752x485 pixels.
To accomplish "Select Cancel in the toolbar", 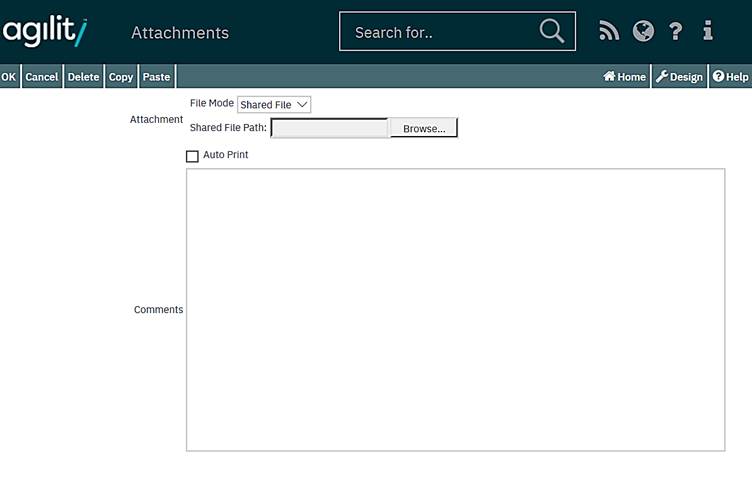I will 42,77.
